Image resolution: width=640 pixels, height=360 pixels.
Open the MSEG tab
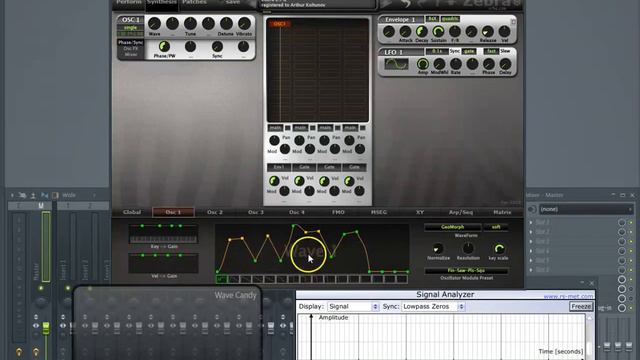[379, 212]
